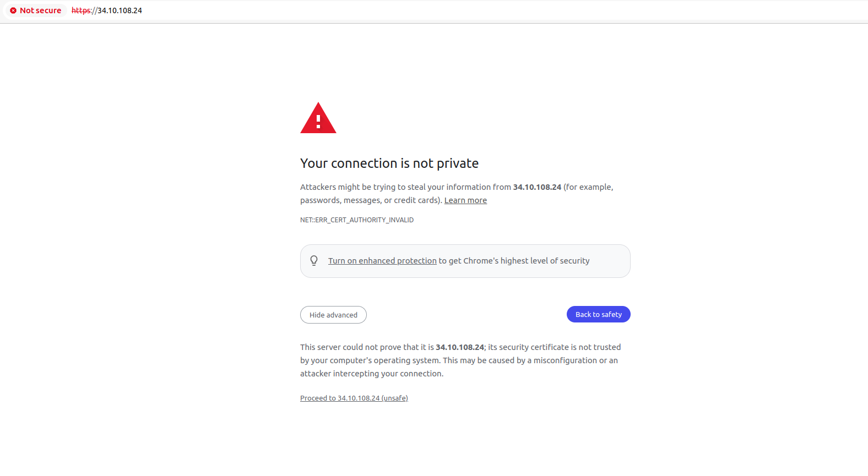Collapse details with Hide advanced button
The image size is (868, 476).
[333, 315]
